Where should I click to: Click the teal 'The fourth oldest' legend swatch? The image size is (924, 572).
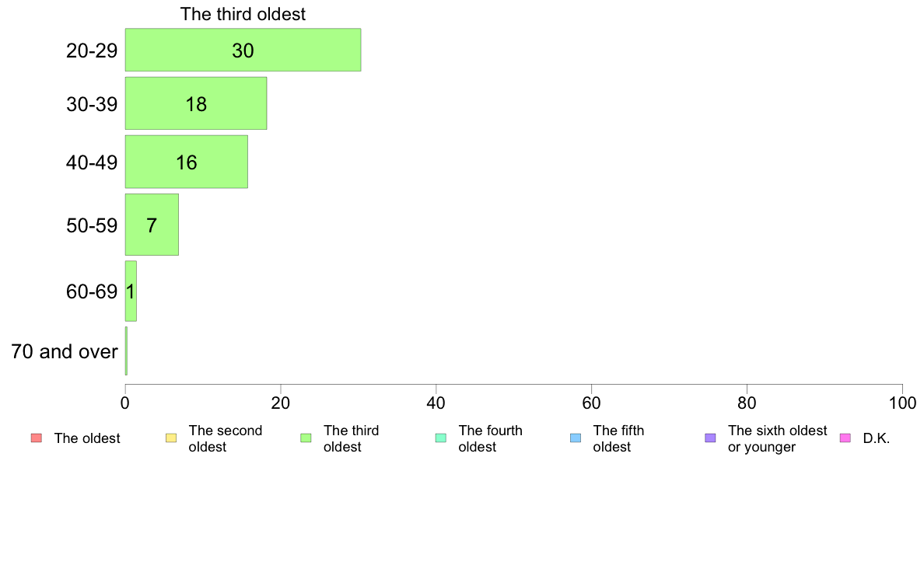click(441, 438)
